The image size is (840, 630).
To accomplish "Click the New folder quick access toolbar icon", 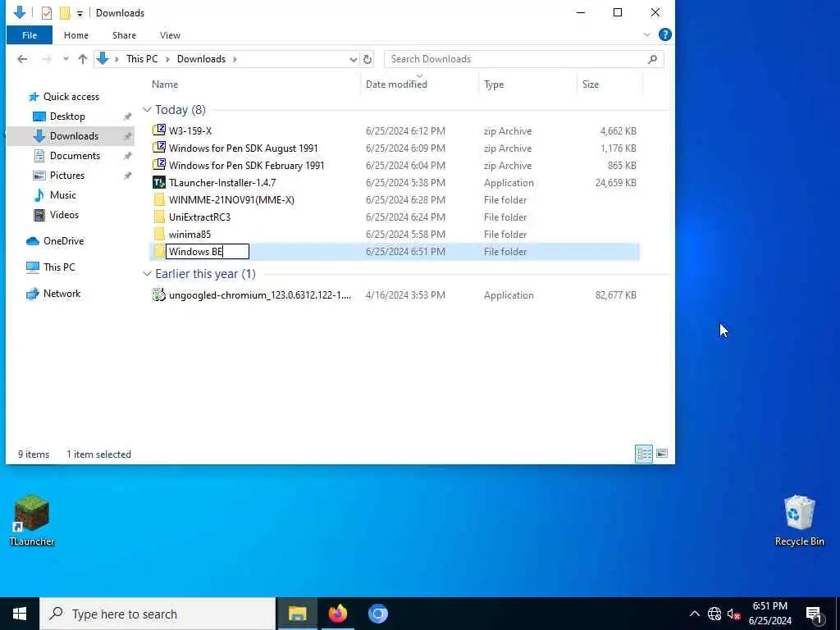I will point(65,13).
